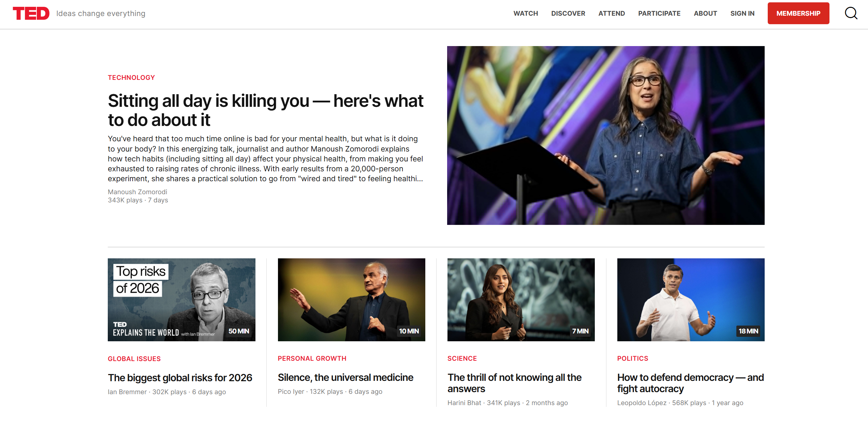
Task: Open the PARTICIPATE menu
Action: (659, 13)
